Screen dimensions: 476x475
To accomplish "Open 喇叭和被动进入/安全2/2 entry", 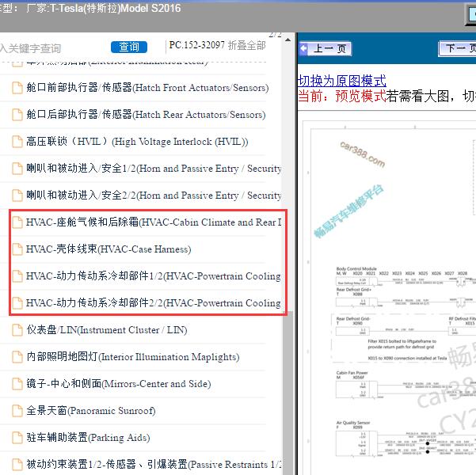I will click(154, 196).
